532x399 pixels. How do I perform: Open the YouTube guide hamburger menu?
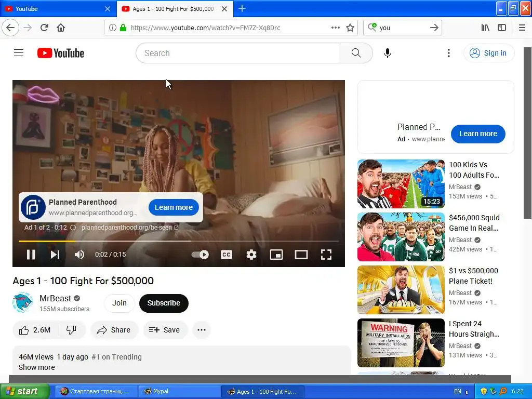click(x=19, y=53)
